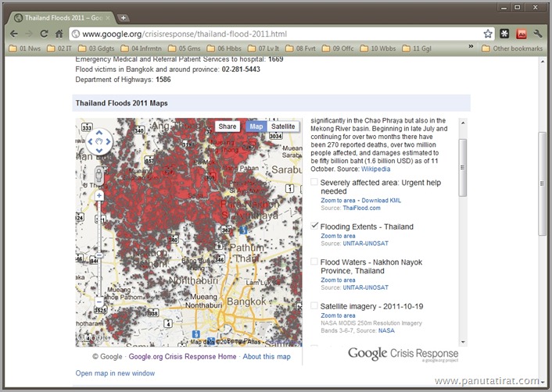Open map in new window link
Screen dimensions: 552x392
pyautogui.click(x=115, y=373)
